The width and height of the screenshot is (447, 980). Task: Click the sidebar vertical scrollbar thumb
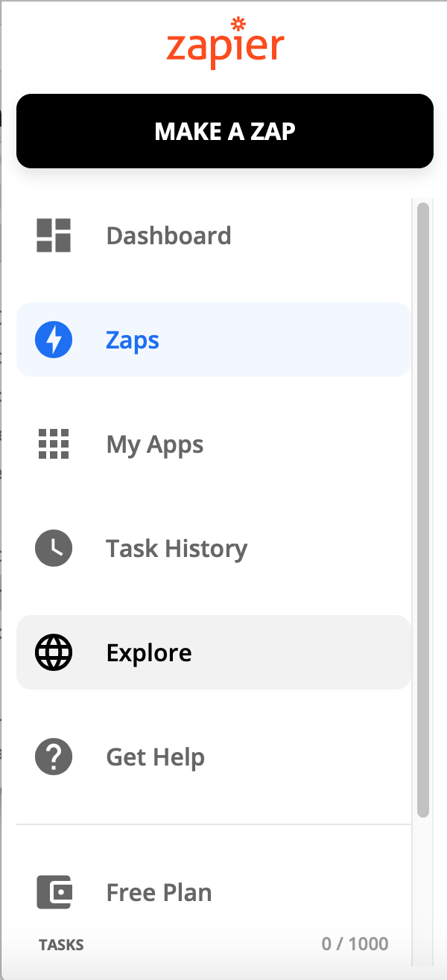tap(423, 510)
